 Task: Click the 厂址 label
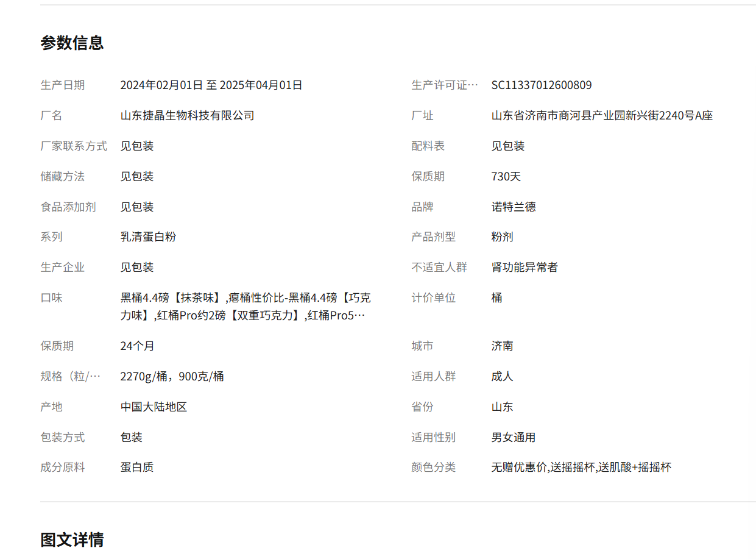(x=423, y=116)
